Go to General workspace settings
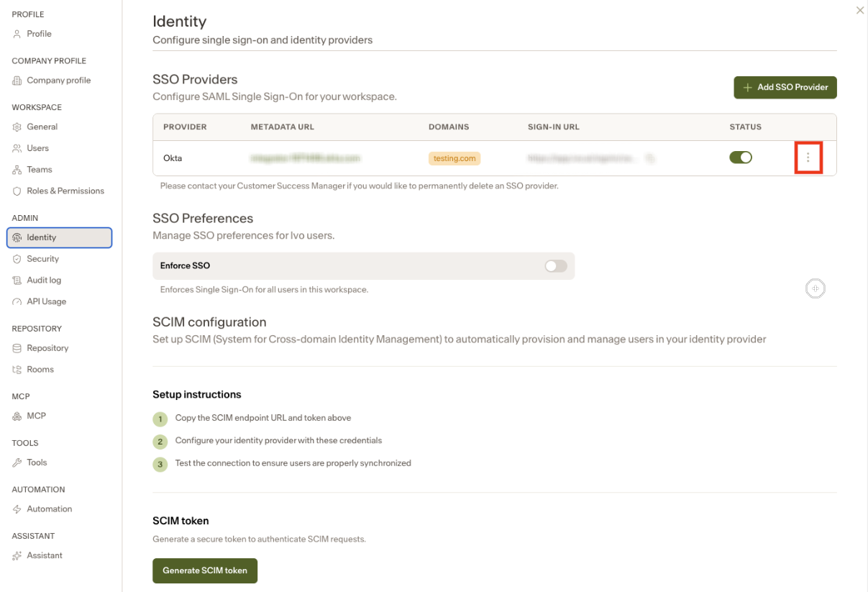This screenshot has width=868, height=592. click(x=42, y=127)
